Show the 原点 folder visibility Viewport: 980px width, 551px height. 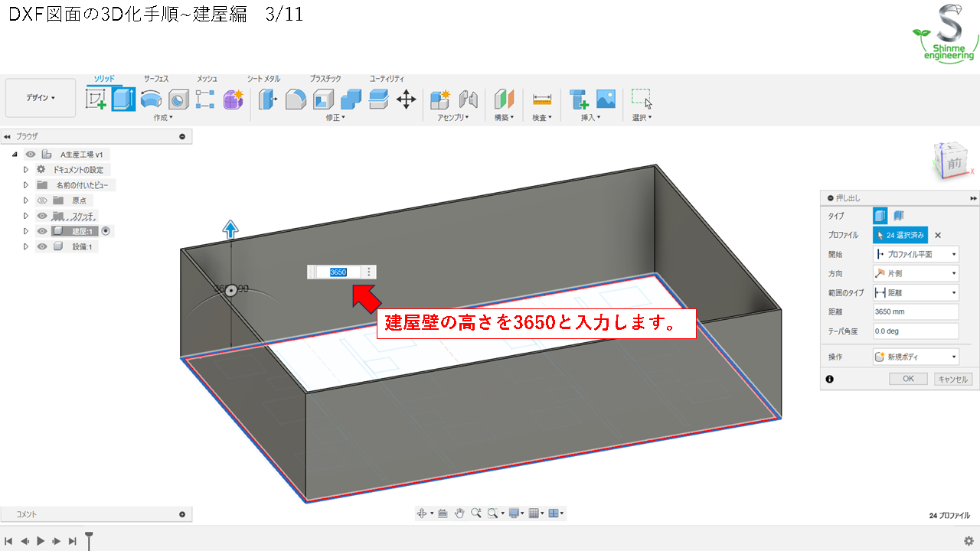(42, 200)
